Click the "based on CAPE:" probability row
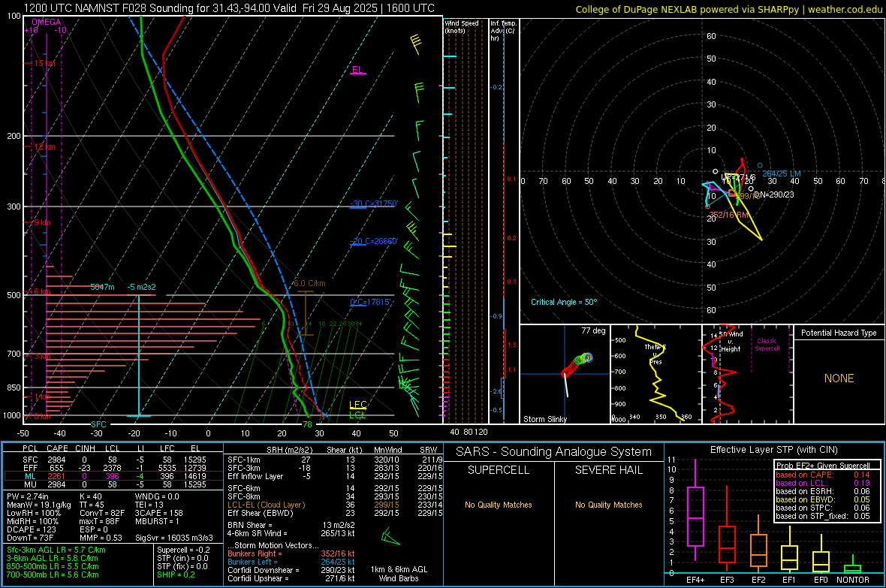The width and height of the screenshot is (886, 588). [823, 475]
